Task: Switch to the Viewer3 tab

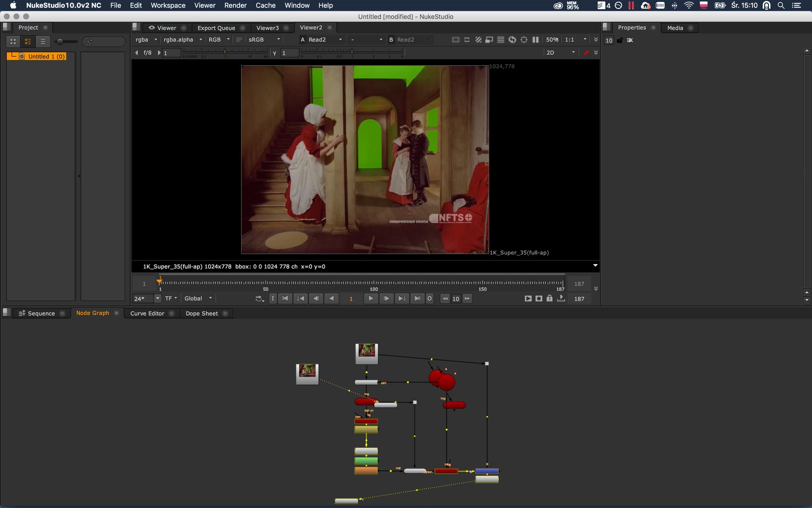Action: point(268,28)
